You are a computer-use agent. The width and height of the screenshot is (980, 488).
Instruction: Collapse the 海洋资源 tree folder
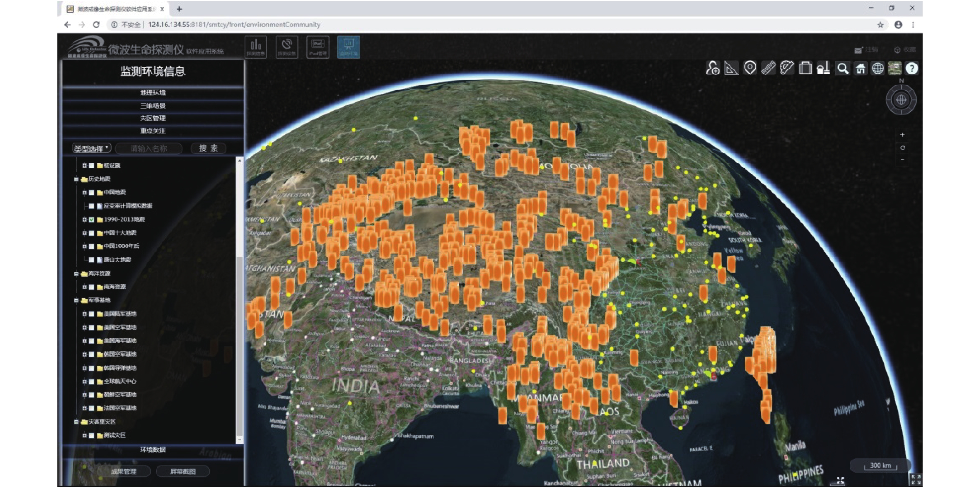point(76,273)
